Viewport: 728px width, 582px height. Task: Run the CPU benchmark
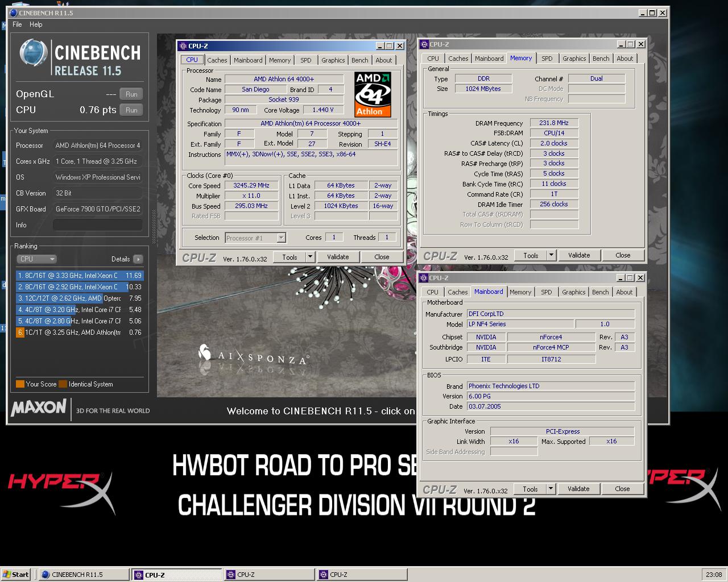131,110
